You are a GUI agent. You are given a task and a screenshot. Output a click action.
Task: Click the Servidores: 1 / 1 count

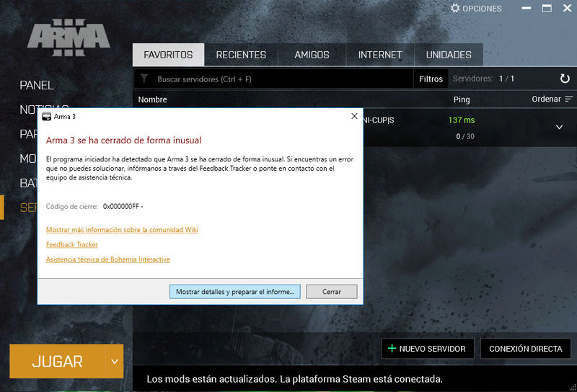tap(483, 79)
